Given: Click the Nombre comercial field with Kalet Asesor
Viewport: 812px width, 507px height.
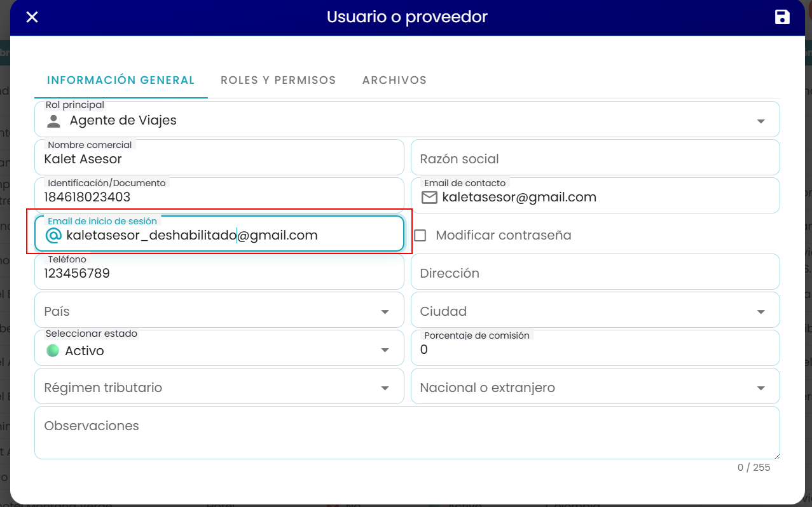Looking at the screenshot, I should pyautogui.click(x=219, y=158).
